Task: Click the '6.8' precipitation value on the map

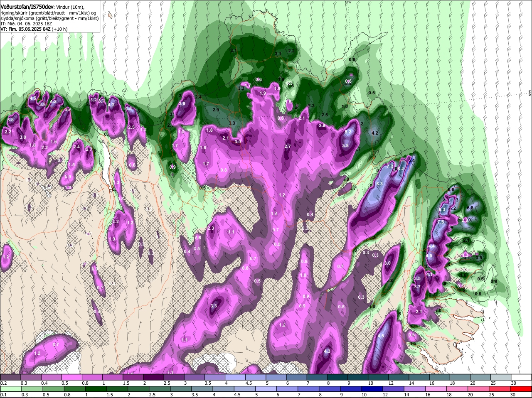Action: pos(470,208)
